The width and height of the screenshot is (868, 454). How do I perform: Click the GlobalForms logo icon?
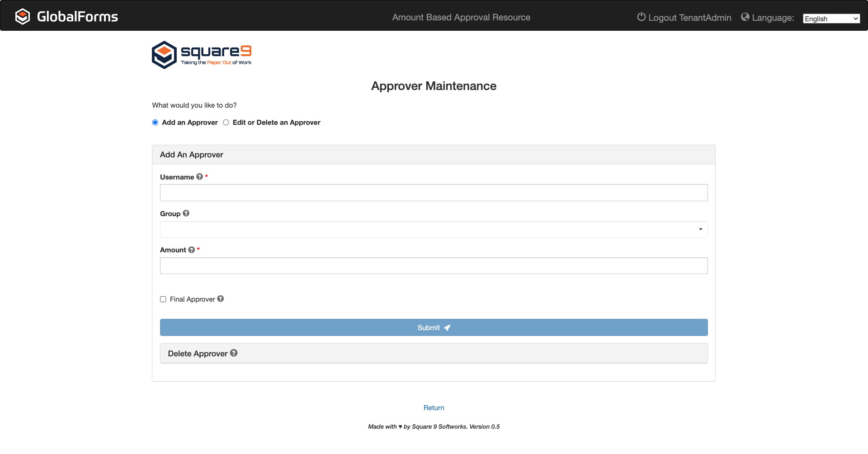(x=23, y=16)
